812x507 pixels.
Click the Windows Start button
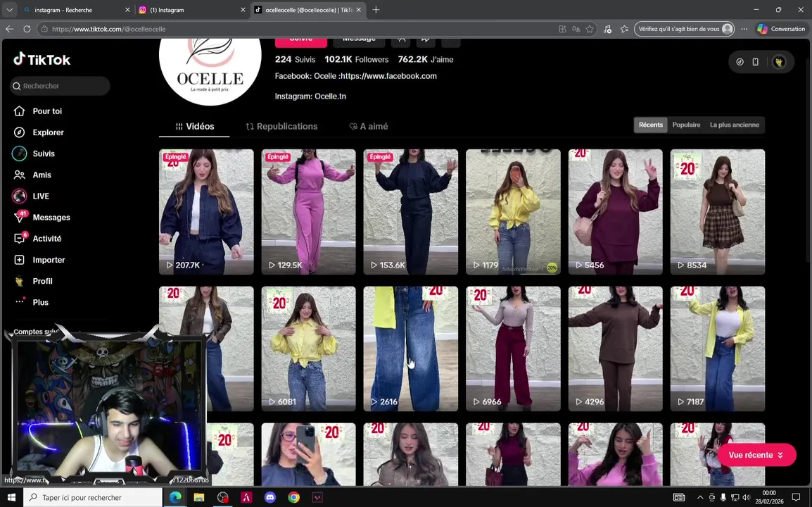(11, 497)
